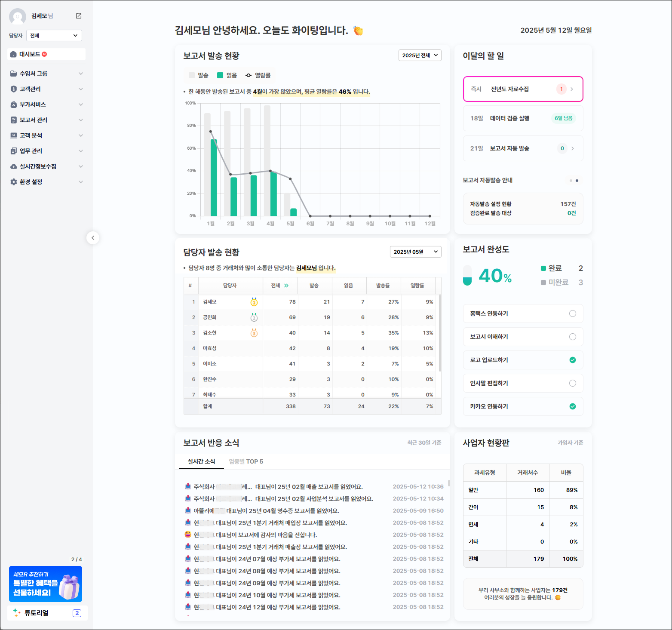Switch to 업종별 TOP 5 tab
This screenshot has width=672, height=630.
click(x=246, y=461)
